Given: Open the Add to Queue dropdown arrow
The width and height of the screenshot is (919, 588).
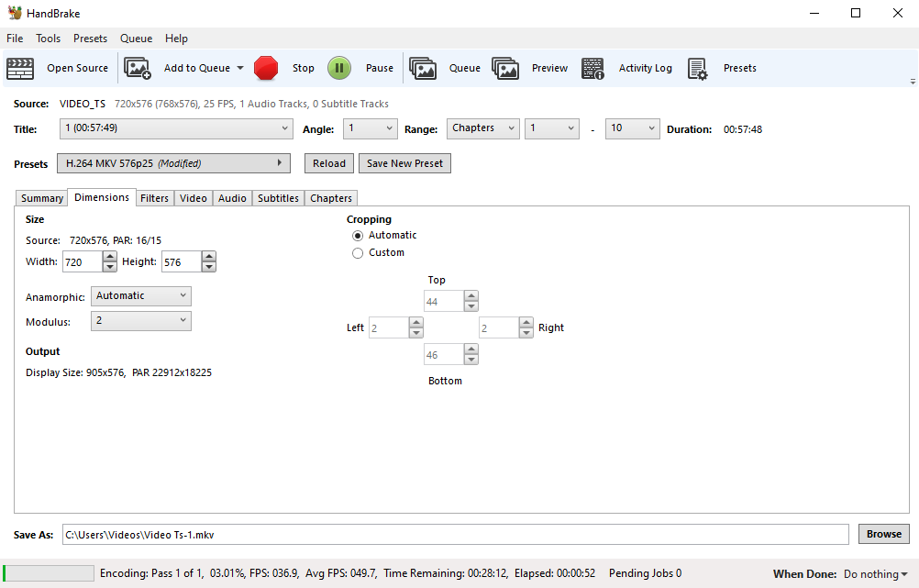Looking at the screenshot, I should [240, 68].
